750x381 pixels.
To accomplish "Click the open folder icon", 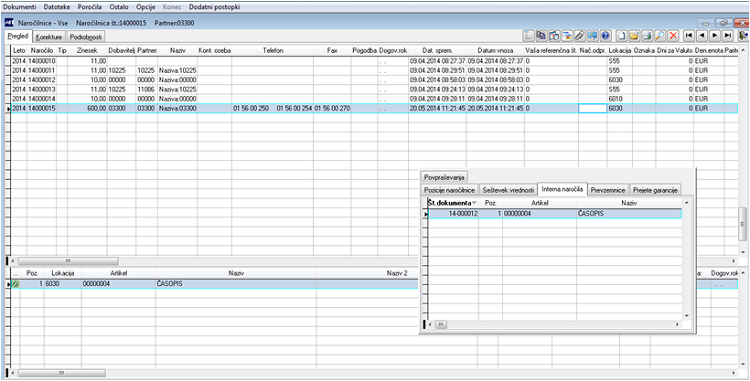I will coord(634,35).
